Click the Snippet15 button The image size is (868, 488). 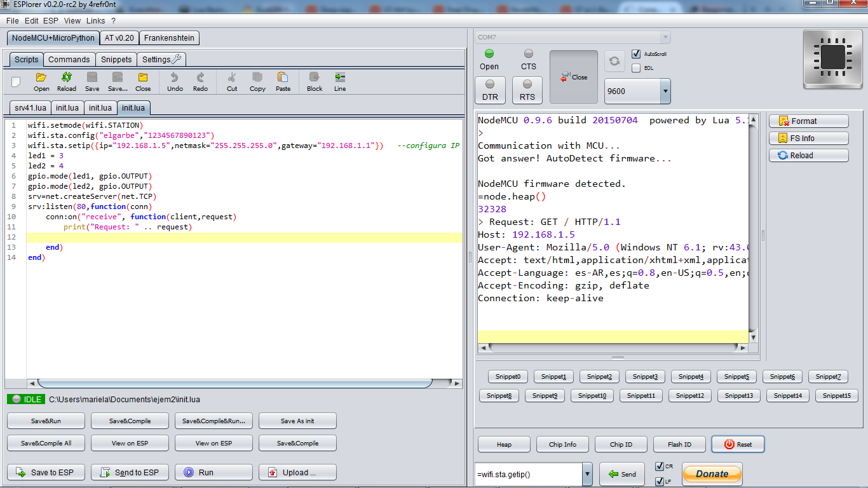click(x=837, y=395)
